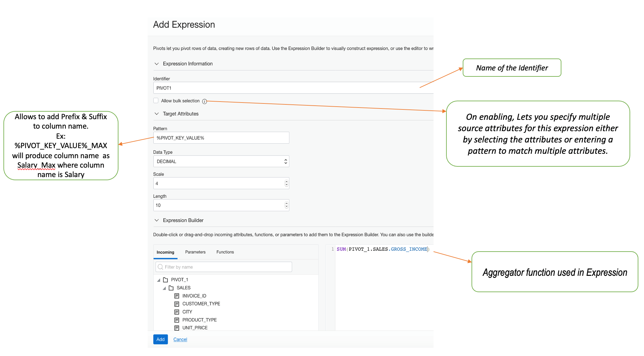Screen dimensions: 644x356
Task: Click the PRODUCT_TYPE attribute icon
Action: coord(177,320)
